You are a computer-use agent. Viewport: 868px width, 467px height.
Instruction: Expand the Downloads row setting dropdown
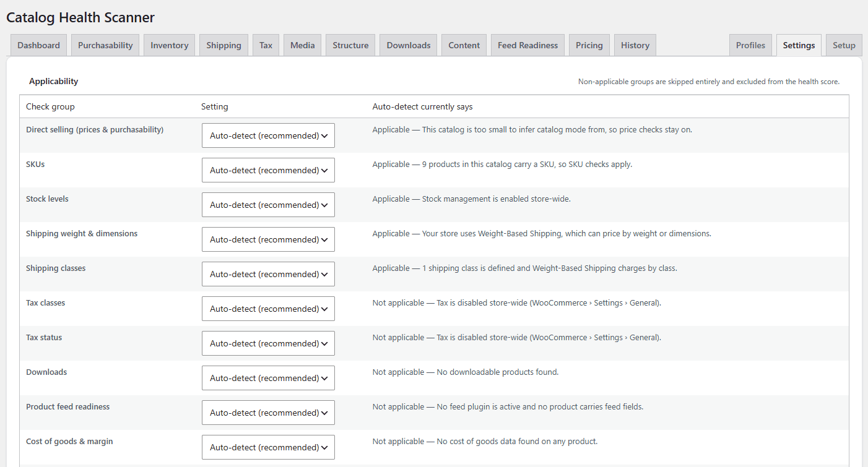click(x=268, y=378)
